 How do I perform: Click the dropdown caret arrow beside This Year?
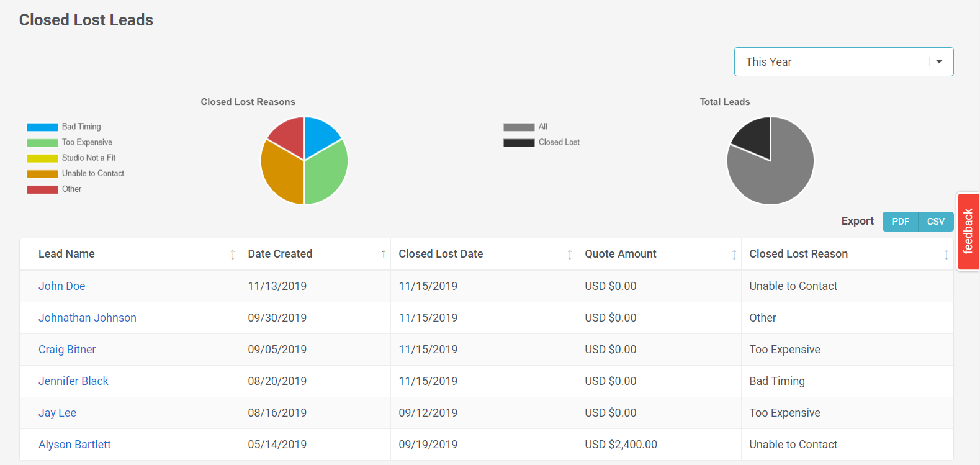[939, 62]
